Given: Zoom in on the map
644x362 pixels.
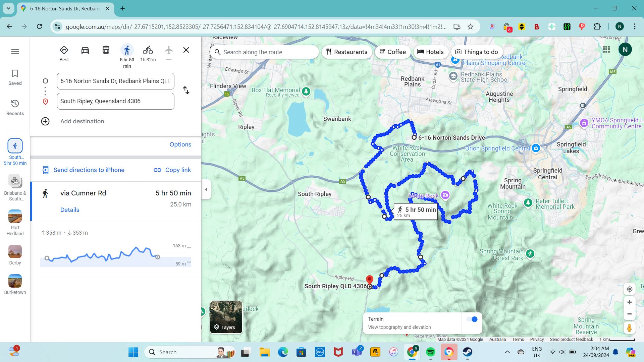Looking at the screenshot, I should click(630, 302).
